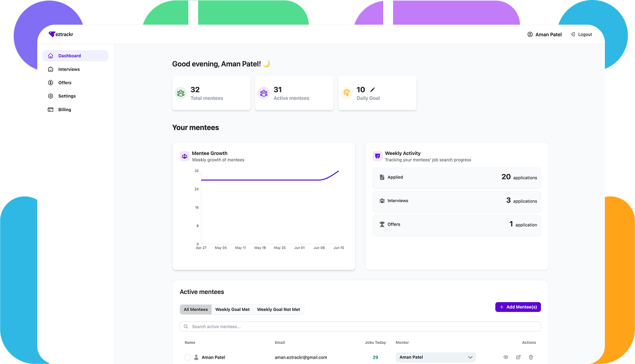The width and height of the screenshot is (635, 364).
Task: Click the Jobs Today column header
Action: [376, 343]
